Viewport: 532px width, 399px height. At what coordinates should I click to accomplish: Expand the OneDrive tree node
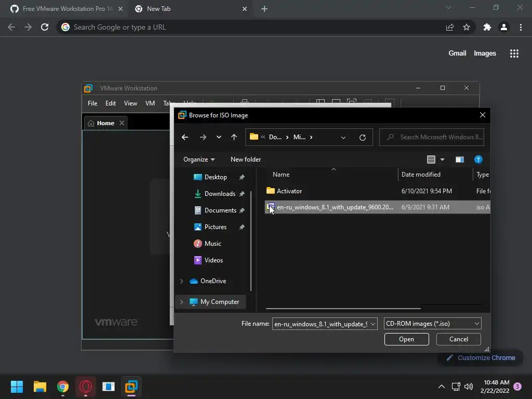(x=181, y=281)
